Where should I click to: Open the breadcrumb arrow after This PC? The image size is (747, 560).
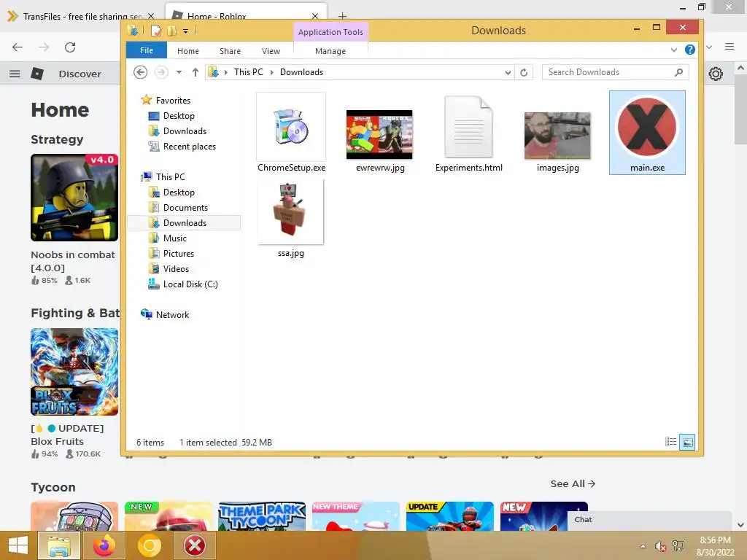271,72
